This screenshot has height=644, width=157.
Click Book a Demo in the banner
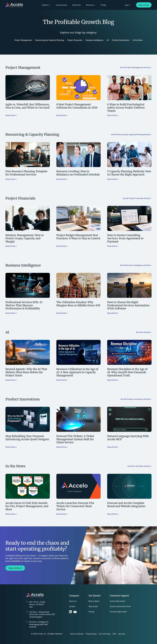coord(15,568)
